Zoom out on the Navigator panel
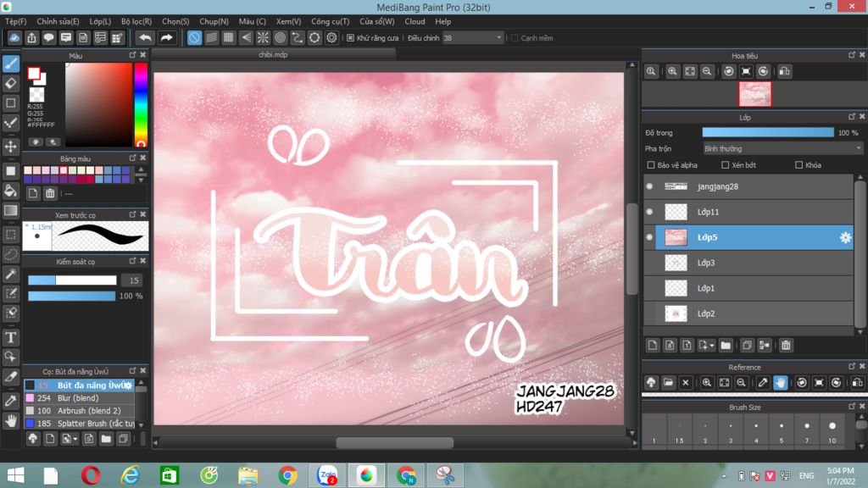This screenshot has height=488, width=868. [x=707, y=71]
